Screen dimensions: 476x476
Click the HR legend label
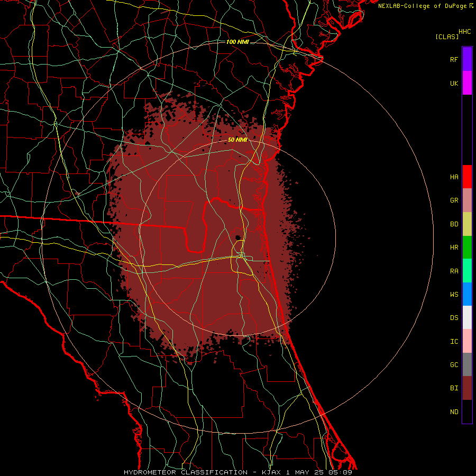click(454, 248)
